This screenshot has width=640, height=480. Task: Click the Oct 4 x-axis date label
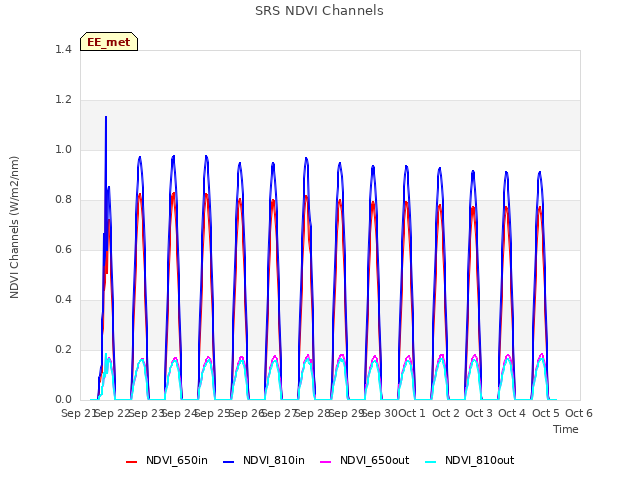512,413
